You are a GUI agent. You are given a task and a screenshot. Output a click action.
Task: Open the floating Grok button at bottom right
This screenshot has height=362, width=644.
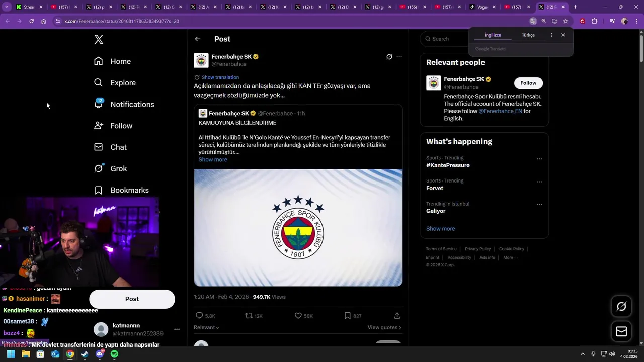coord(621,306)
